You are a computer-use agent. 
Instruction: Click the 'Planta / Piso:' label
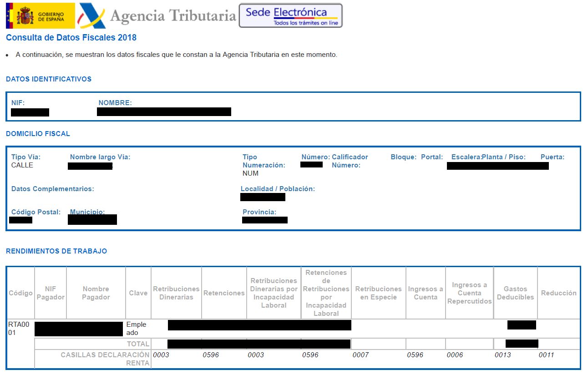pos(504,157)
